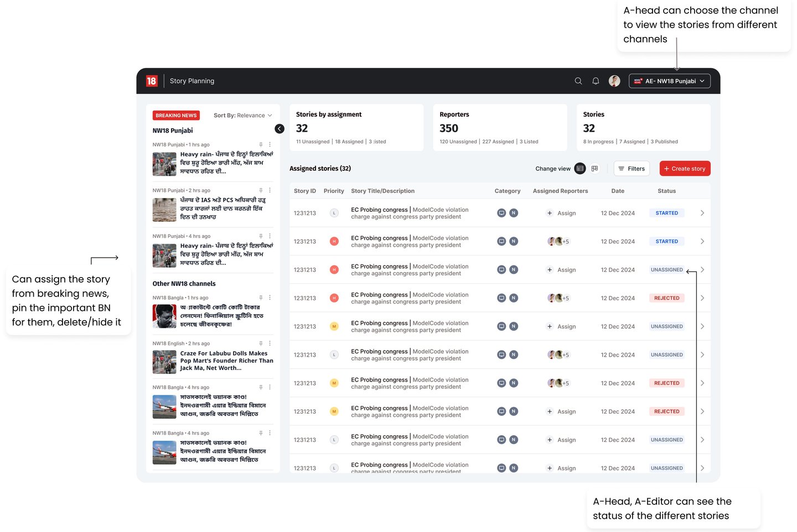The image size is (797, 532).
Task: Switch to list view in Change view
Action: pyautogui.click(x=580, y=169)
